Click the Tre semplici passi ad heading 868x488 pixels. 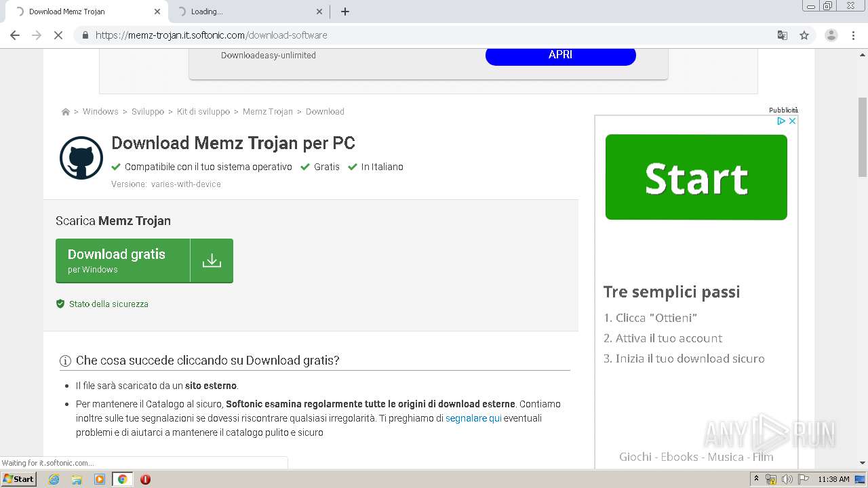671,292
